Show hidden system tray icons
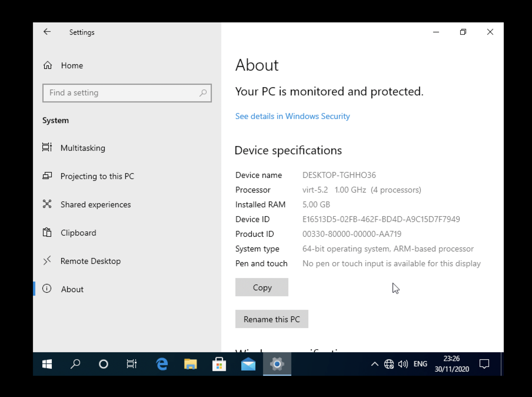532x397 pixels. click(374, 364)
